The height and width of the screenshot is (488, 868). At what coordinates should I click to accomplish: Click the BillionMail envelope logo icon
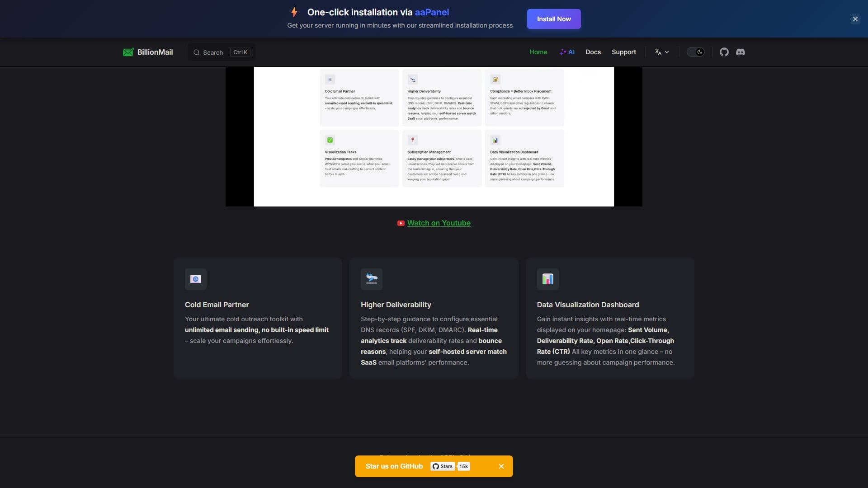[128, 52]
